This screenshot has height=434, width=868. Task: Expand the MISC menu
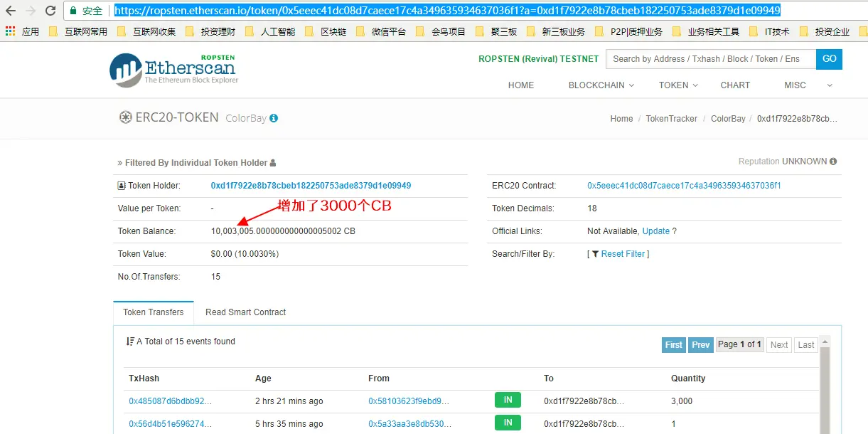pos(808,85)
